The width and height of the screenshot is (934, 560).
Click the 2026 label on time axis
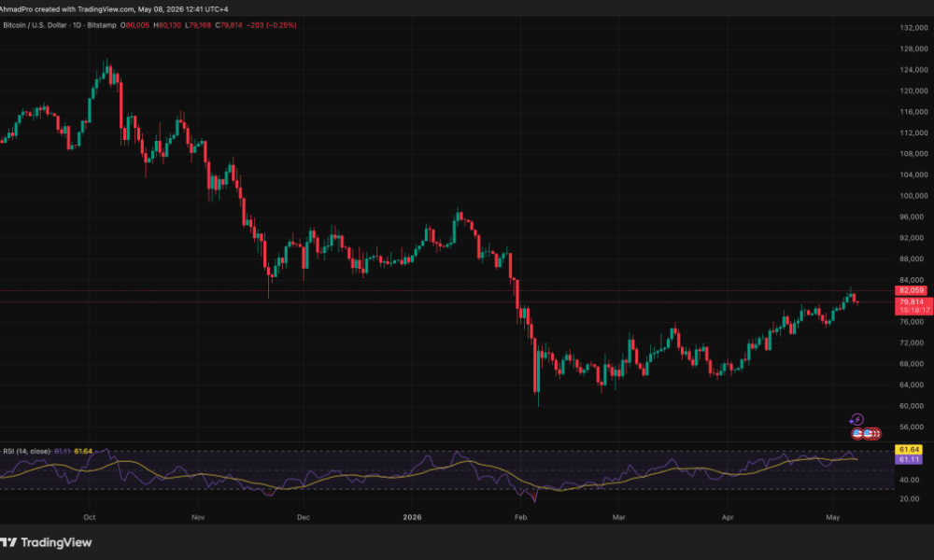click(x=412, y=517)
